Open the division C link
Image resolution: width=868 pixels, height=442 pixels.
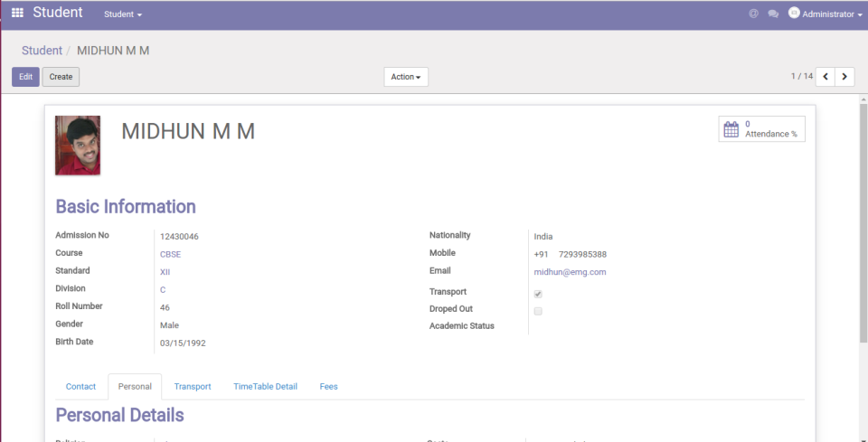coord(163,290)
